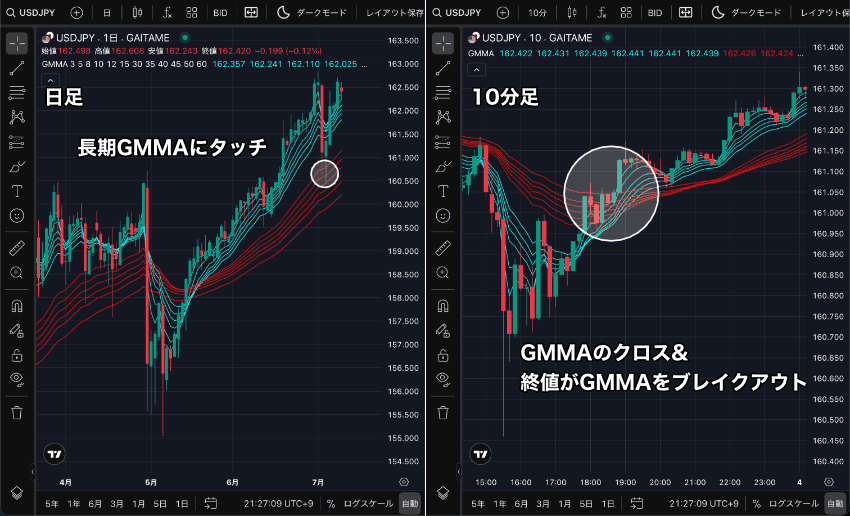This screenshot has height=516, width=850.
Task: Toggle magnet mode in left chart
Action: tap(17, 306)
